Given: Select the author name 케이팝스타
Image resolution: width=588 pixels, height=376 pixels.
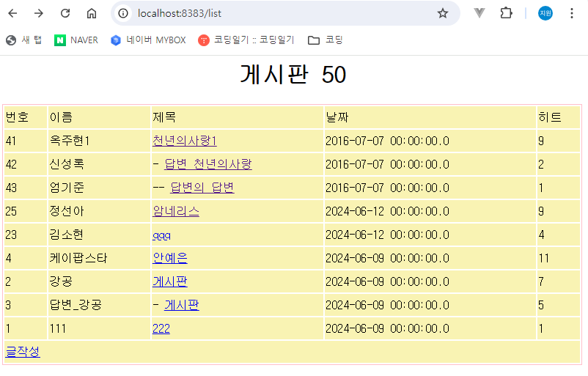Looking at the screenshot, I should 78,258.
